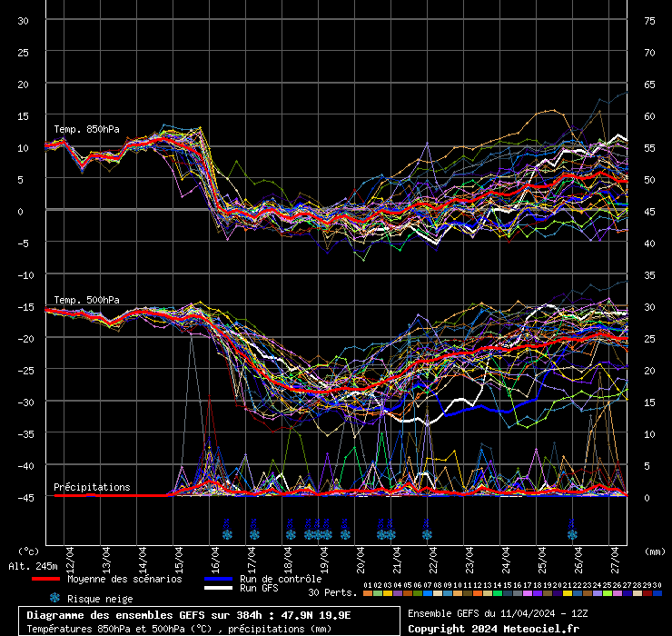Click the snow risk snowflake above 16/04
This screenshot has width=672, height=636.
[227, 534]
